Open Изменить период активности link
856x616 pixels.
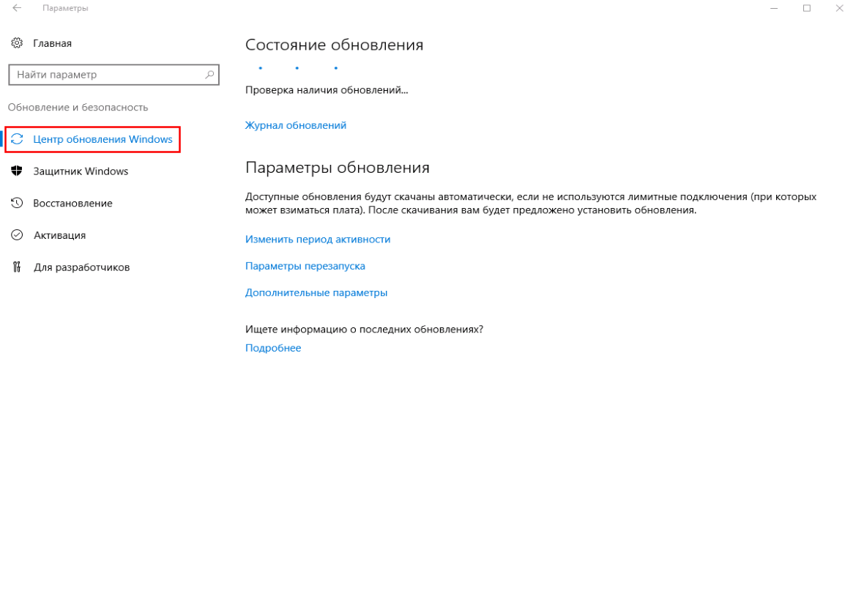318,240
